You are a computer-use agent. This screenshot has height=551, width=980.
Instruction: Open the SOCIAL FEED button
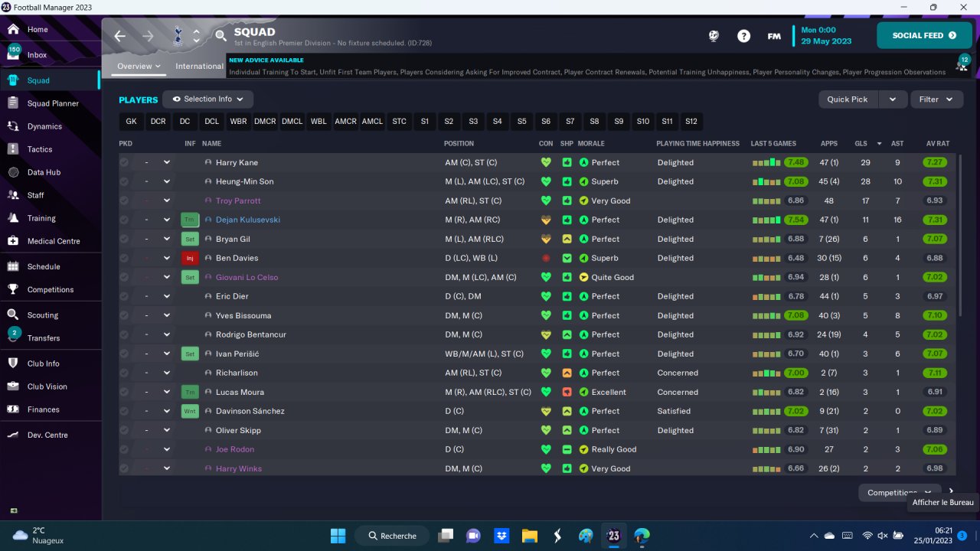(x=924, y=35)
